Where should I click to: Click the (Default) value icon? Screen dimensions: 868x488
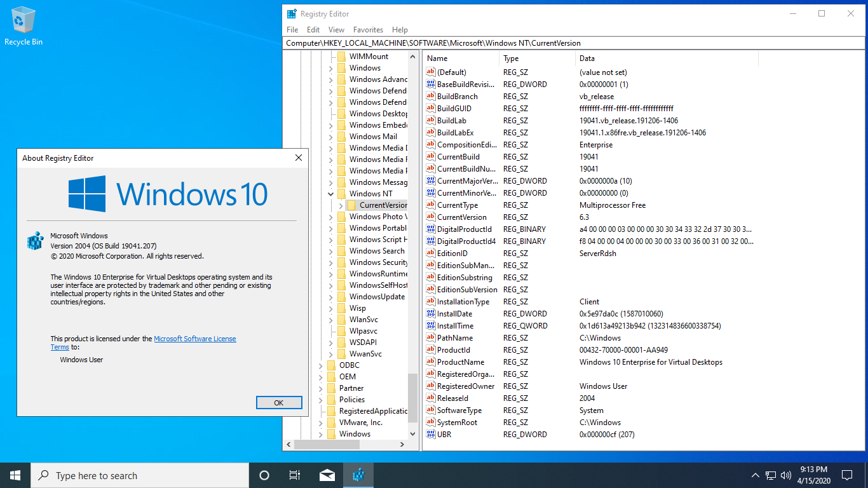click(431, 72)
